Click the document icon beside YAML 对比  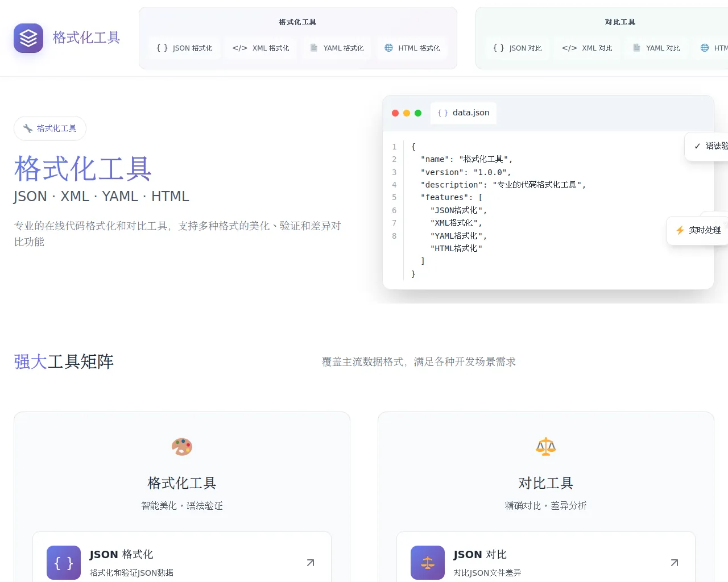tap(637, 48)
